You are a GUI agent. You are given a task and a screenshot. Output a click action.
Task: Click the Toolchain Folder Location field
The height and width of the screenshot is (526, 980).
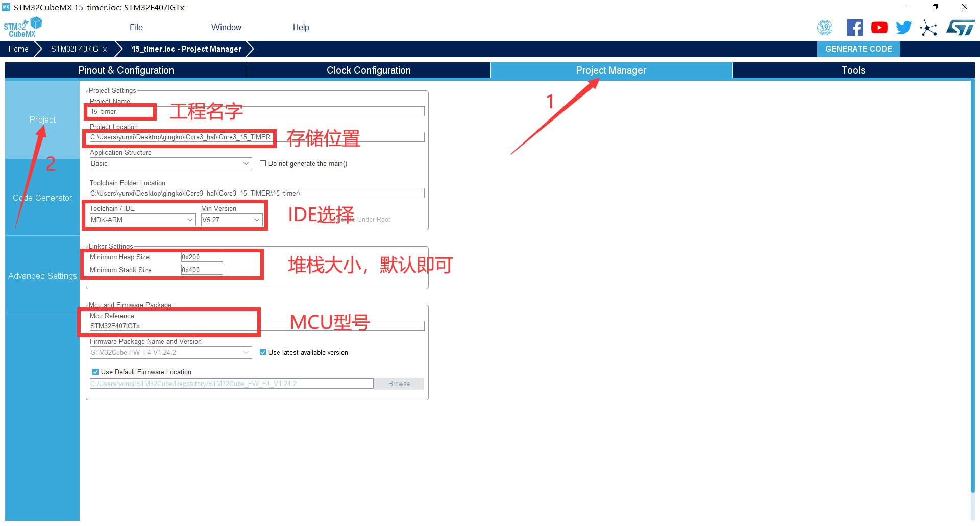[257, 194]
